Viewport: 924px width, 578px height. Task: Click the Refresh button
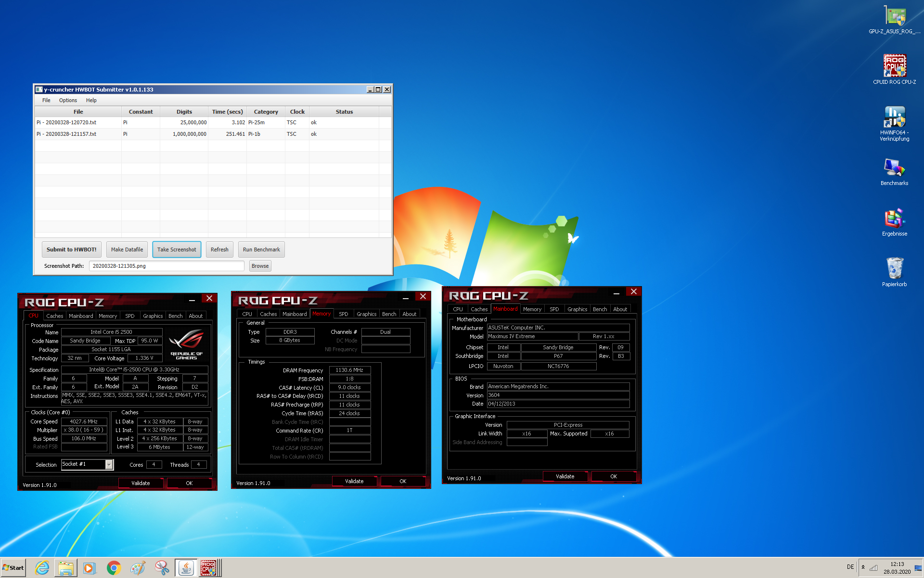click(x=219, y=250)
